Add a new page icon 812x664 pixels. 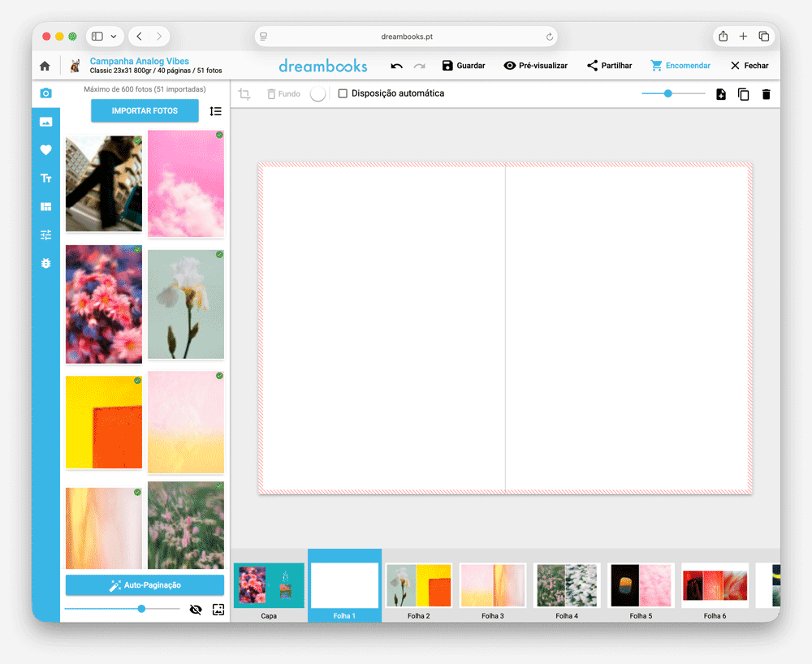[x=720, y=94]
